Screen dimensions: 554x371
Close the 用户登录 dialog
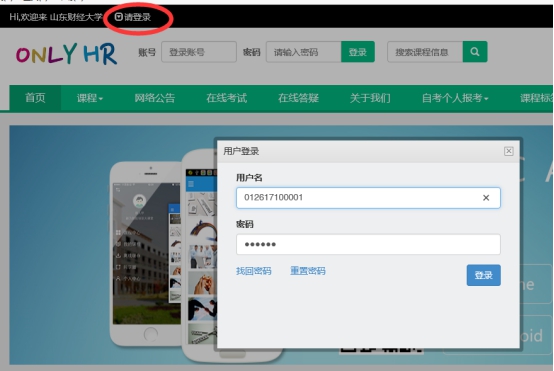[508, 151]
